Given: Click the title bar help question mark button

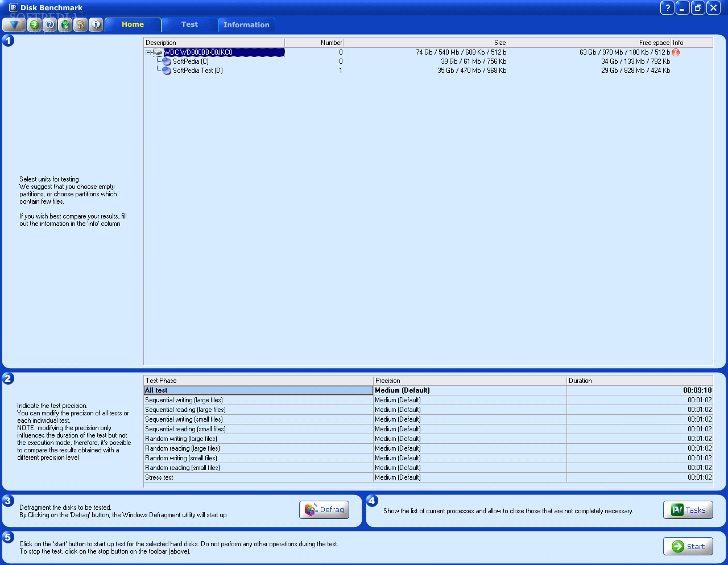Looking at the screenshot, I should pos(667,7).
